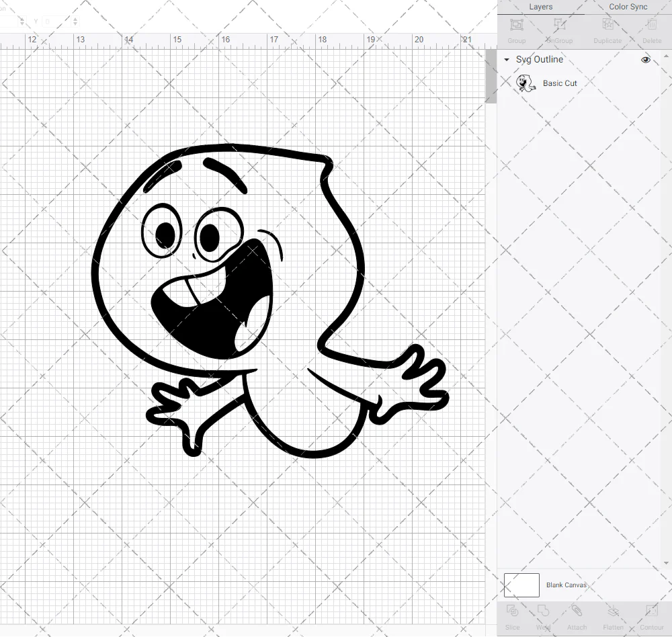Open the Color Sync tab
Image resolution: width=672 pixels, height=637 pixels.
[628, 7]
